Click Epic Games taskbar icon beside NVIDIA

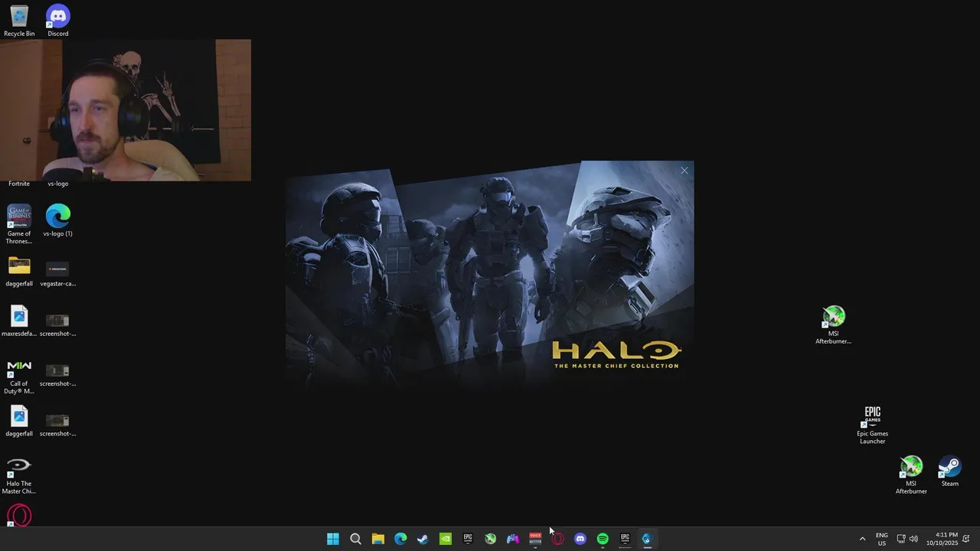tap(468, 539)
